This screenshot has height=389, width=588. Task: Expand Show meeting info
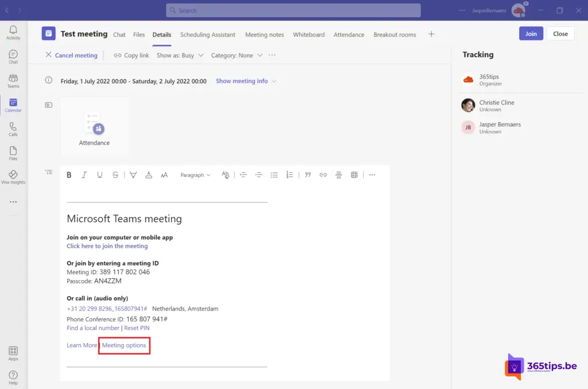tap(246, 81)
